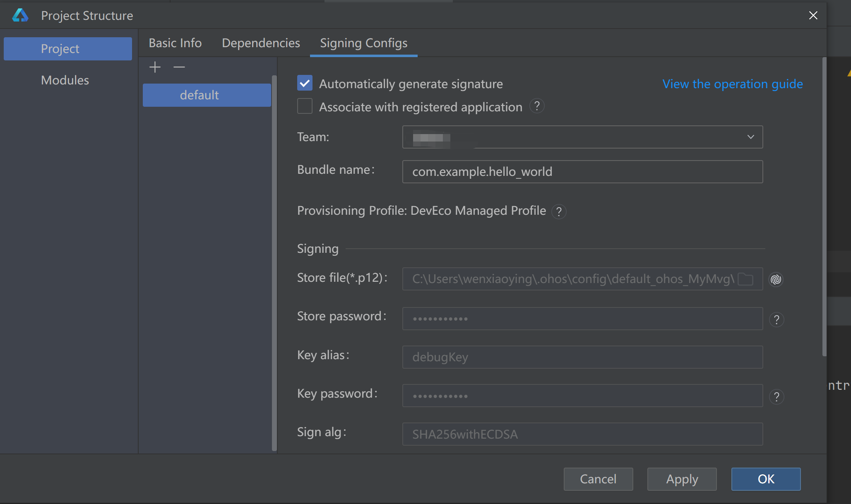This screenshot has height=504, width=851.
Task: Uncheck Automatically generate signature checkbox
Action: tap(305, 83)
